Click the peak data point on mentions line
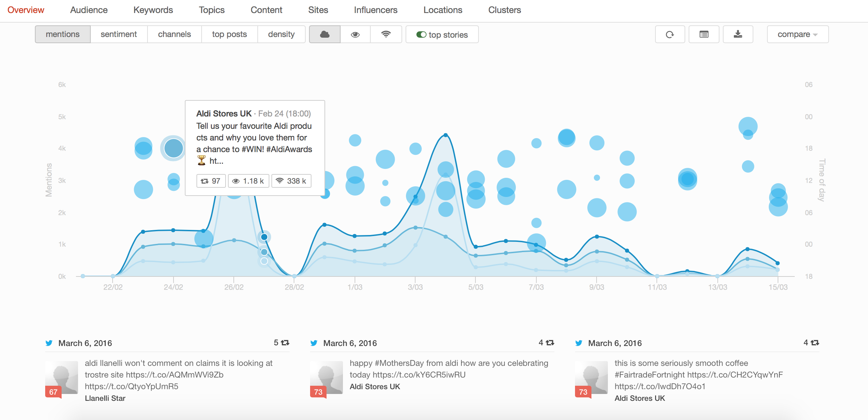Image resolution: width=868 pixels, height=420 pixels. [x=445, y=135]
